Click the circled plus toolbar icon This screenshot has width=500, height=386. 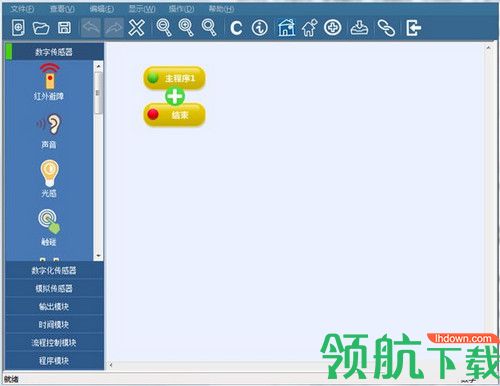pos(333,28)
